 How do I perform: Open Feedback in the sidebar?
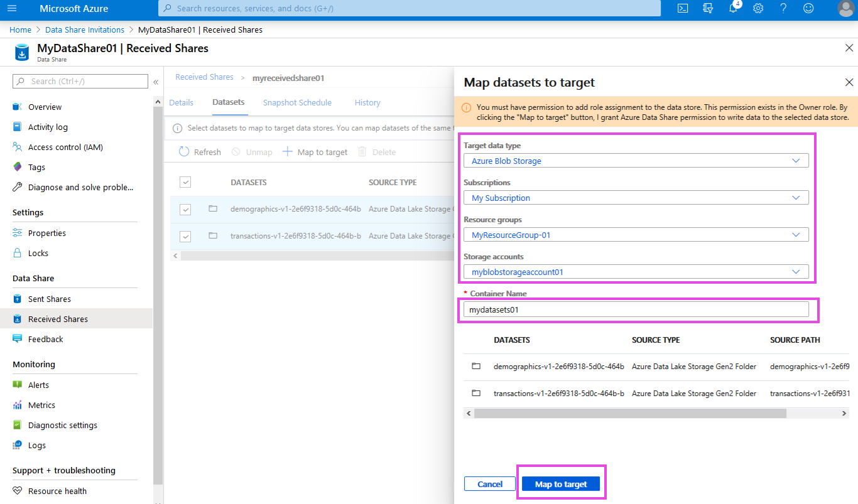(46, 339)
